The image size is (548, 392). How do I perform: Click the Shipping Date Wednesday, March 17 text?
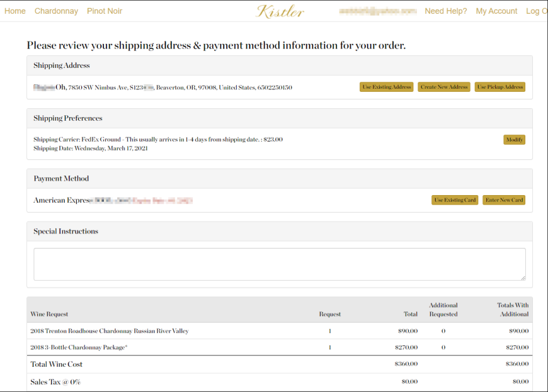[x=91, y=148]
